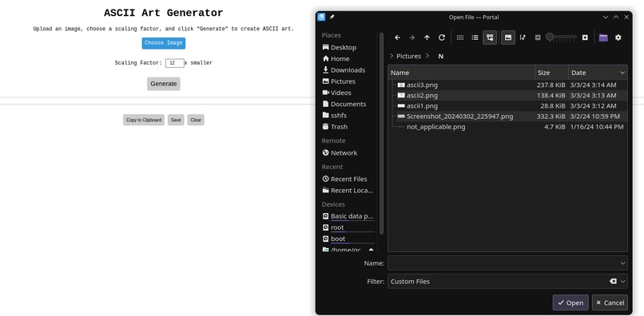The image size is (644, 316).
Task: Click Choose Image on web page
Action: tap(164, 43)
